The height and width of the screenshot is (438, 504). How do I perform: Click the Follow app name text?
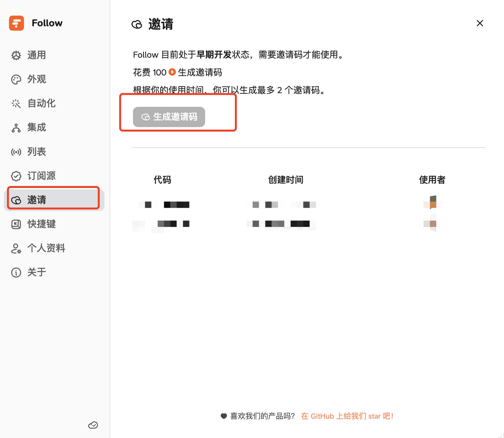pyautogui.click(x=47, y=23)
